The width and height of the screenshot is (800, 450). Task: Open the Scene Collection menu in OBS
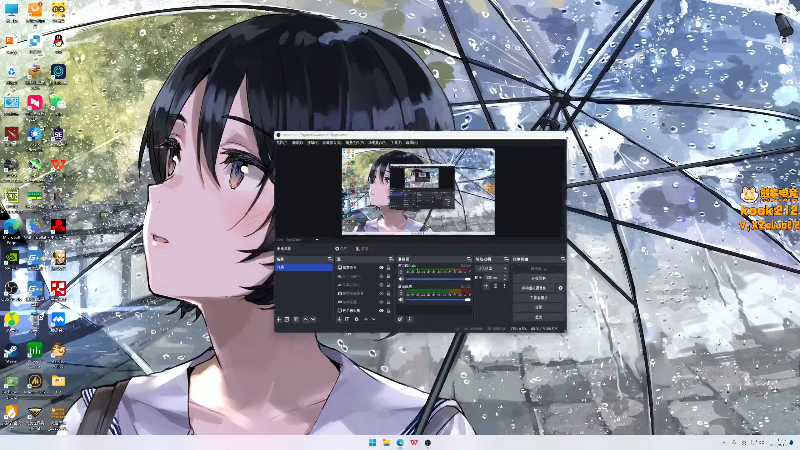click(x=378, y=143)
